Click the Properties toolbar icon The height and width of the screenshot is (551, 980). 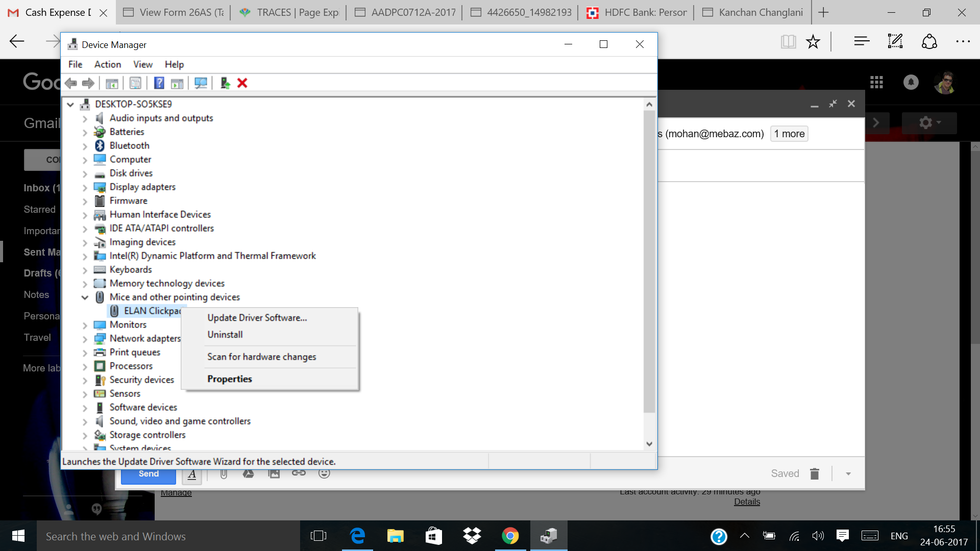135,83
